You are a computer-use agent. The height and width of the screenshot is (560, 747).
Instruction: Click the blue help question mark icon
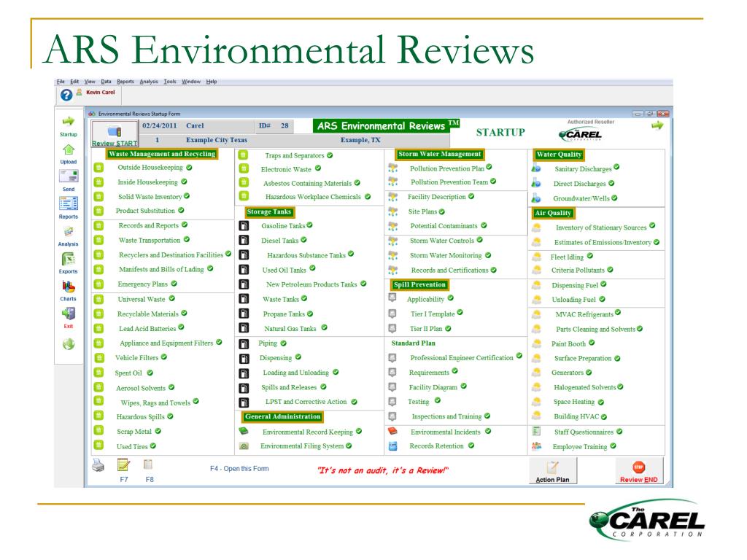tap(66, 95)
